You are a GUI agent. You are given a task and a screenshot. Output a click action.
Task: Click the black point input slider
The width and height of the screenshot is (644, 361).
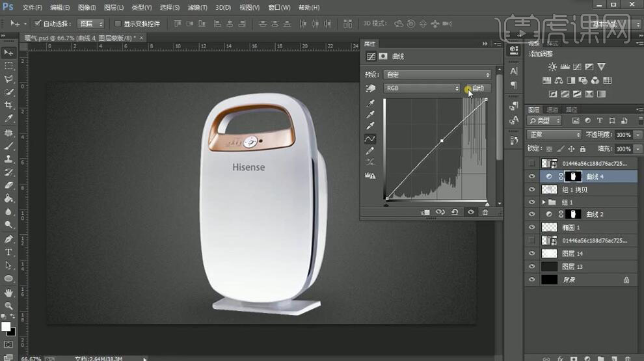[x=386, y=204]
